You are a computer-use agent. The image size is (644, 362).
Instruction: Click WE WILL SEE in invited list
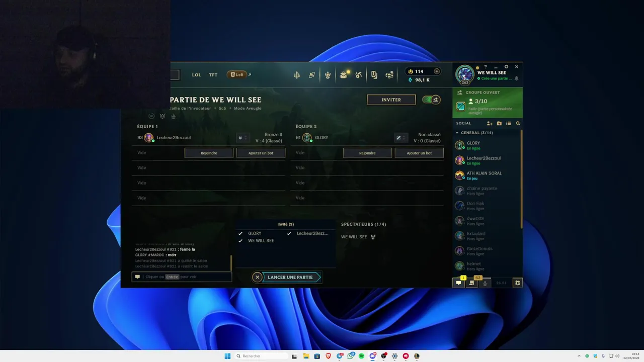click(x=261, y=241)
